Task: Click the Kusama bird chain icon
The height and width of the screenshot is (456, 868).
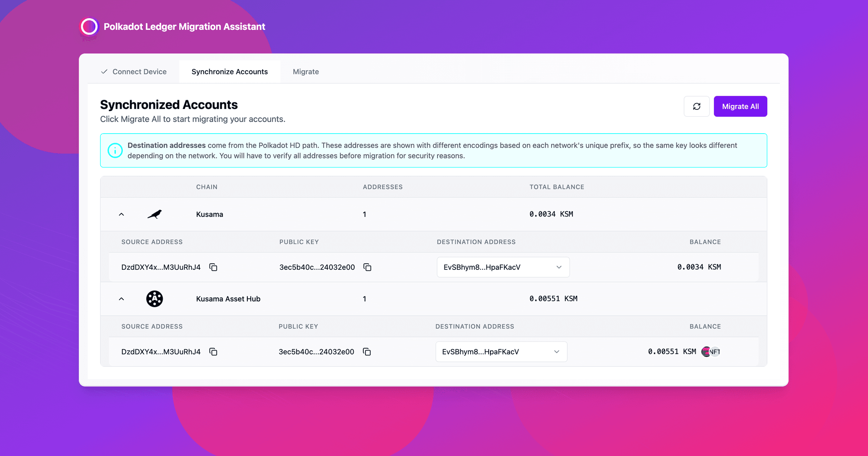Action: [x=155, y=214]
